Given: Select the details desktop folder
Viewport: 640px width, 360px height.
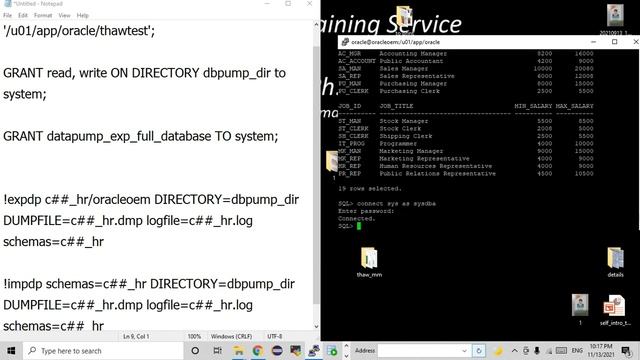Looking at the screenshot, I should [615, 262].
